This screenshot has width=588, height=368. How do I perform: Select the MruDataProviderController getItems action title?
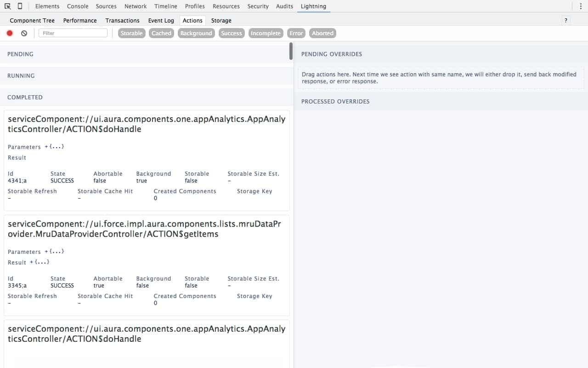(145, 229)
